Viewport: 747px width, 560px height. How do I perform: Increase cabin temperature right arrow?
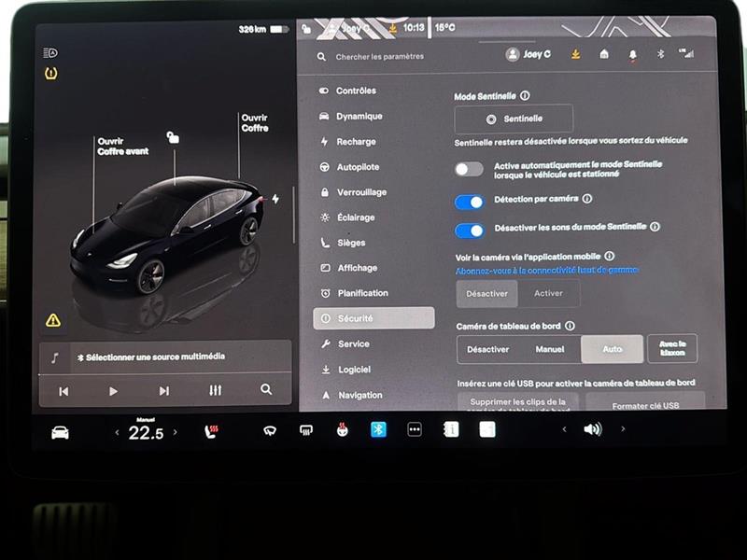pyautogui.click(x=176, y=432)
